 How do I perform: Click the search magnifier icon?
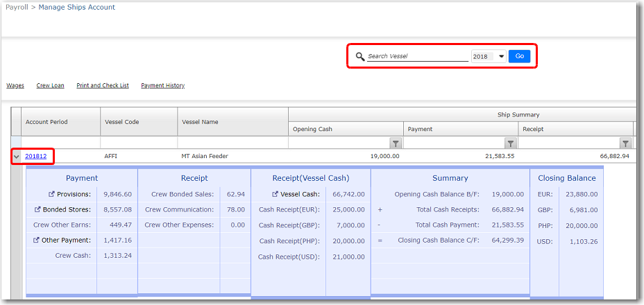(x=359, y=57)
